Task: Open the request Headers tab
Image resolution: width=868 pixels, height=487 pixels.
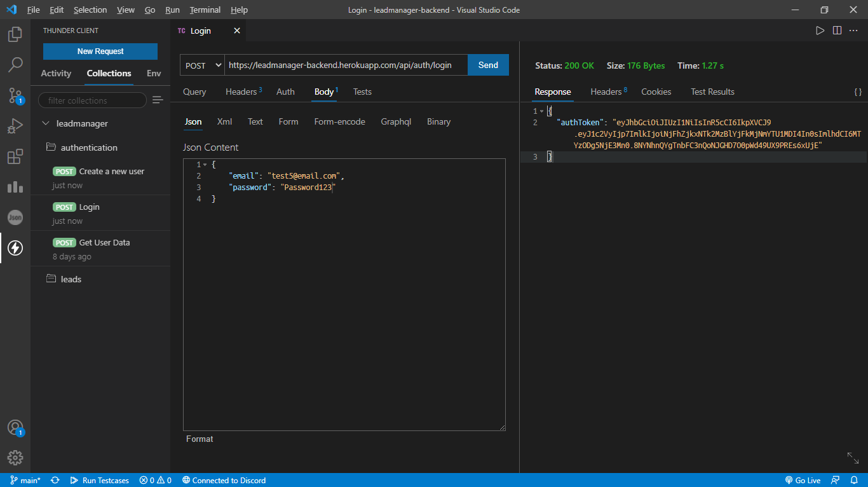Action: [243, 92]
